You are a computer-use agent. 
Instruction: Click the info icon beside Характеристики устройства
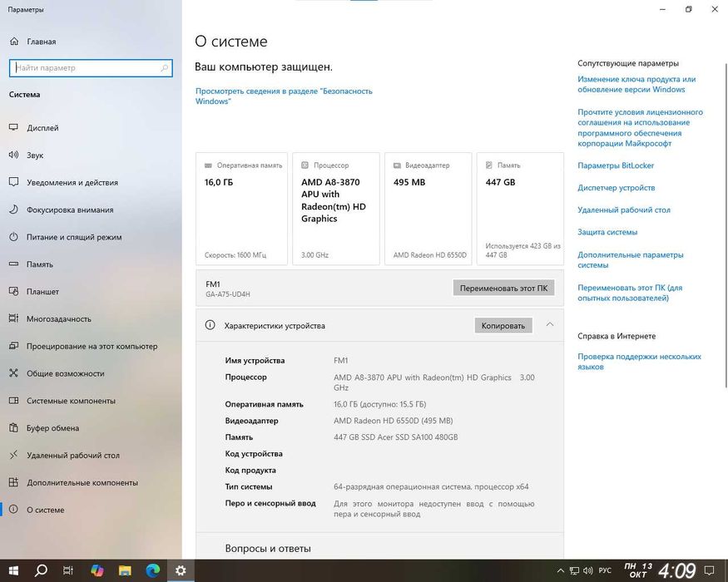click(x=210, y=325)
